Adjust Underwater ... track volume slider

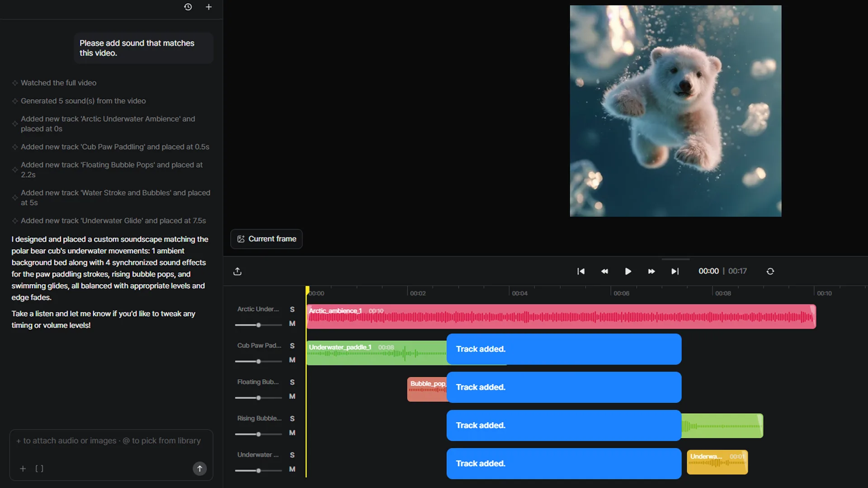[258, 470]
